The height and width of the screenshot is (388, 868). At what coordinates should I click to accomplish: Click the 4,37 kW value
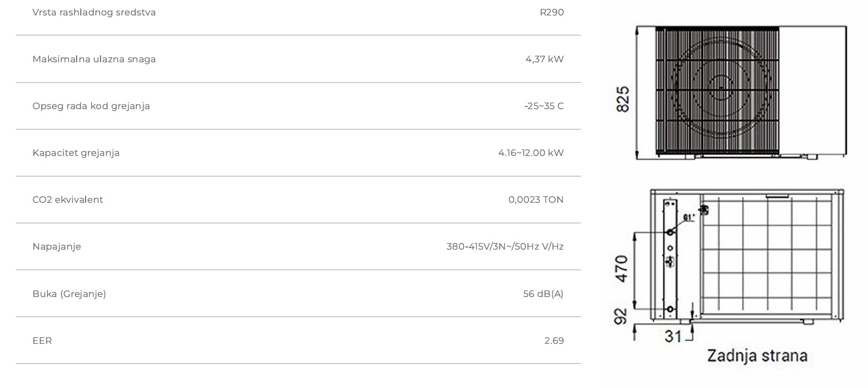[x=544, y=59]
